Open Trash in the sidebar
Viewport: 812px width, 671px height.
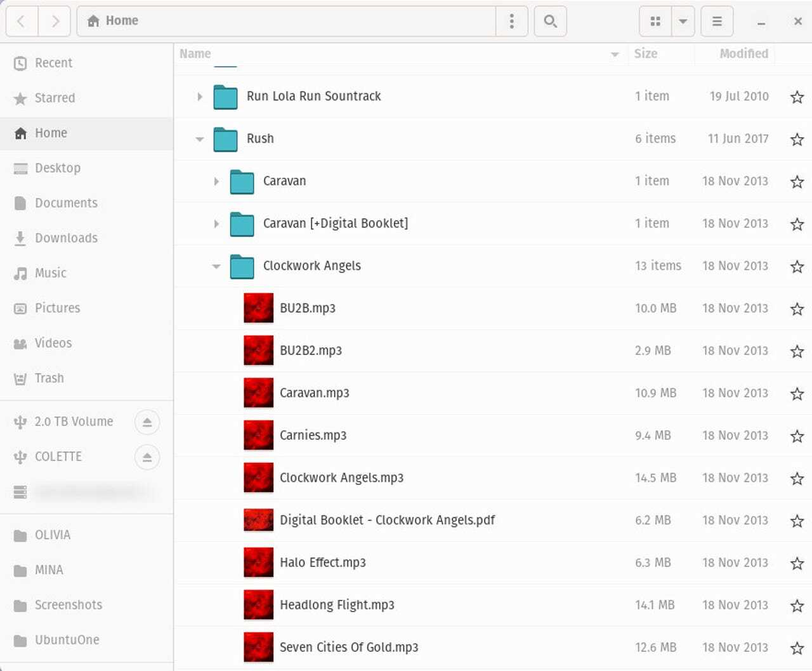pos(86,378)
